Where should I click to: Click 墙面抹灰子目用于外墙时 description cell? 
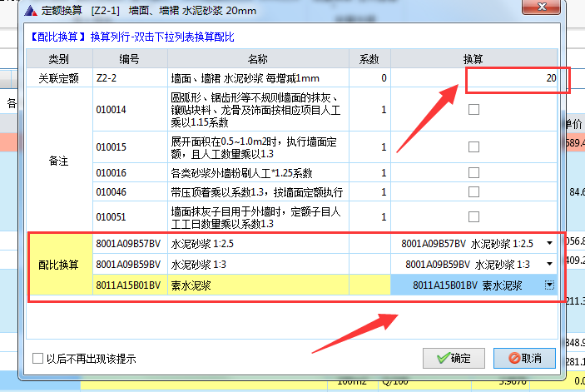coord(258,216)
